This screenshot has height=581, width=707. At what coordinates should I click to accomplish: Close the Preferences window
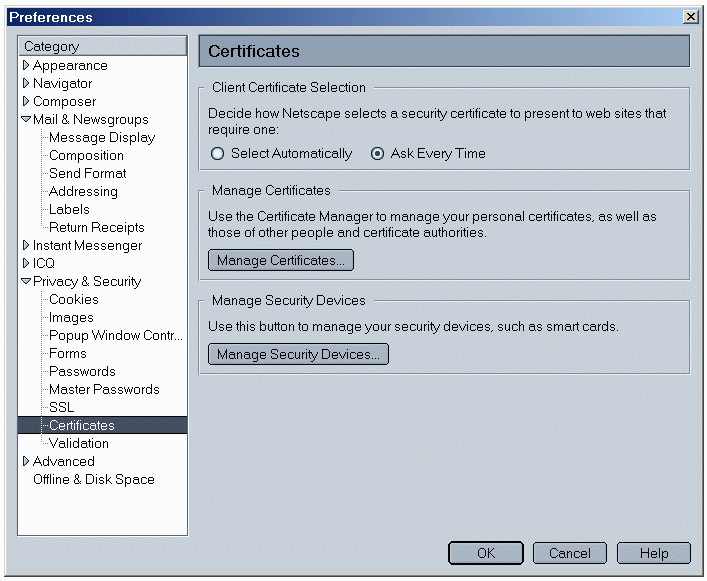coord(690,17)
